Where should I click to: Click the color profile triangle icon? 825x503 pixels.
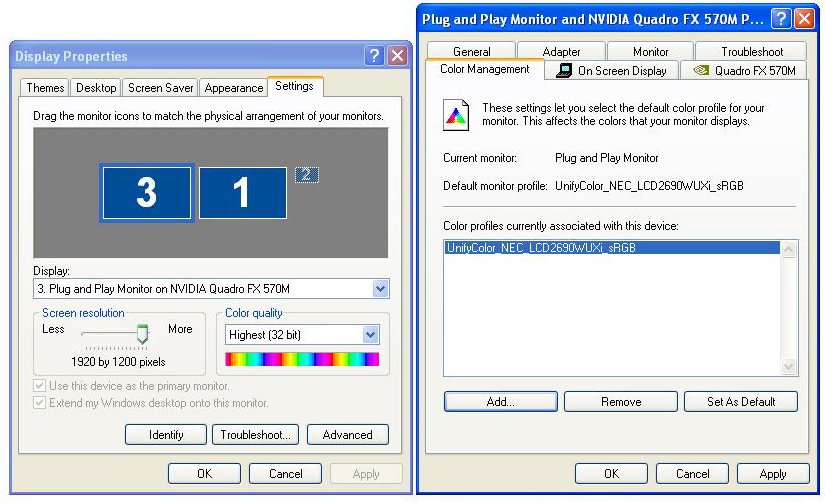coord(456,115)
